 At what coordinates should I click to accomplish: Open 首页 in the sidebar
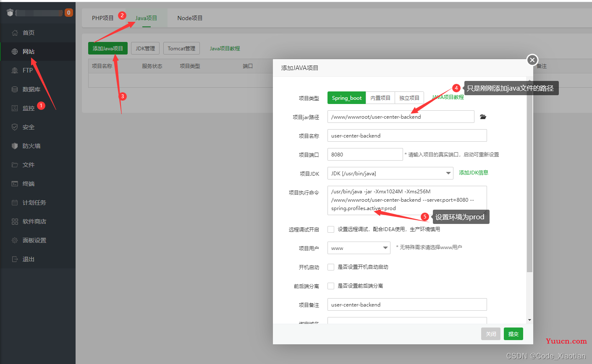click(x=38, y=33)
